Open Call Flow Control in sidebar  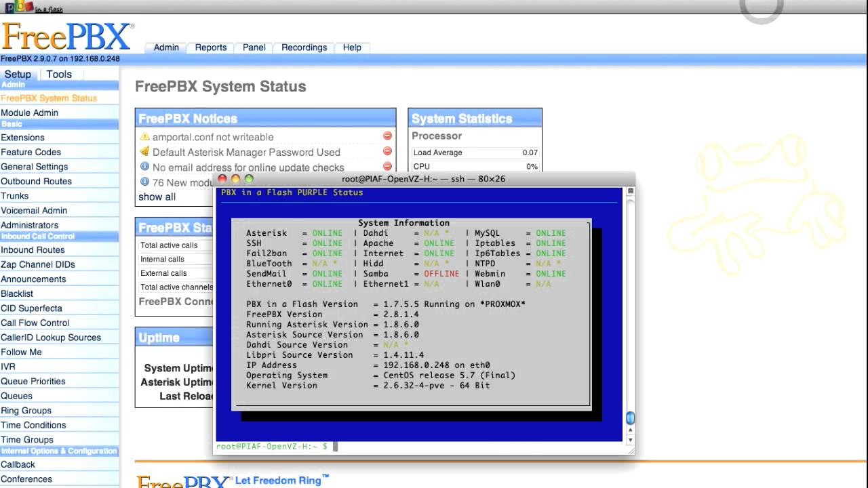35,323
